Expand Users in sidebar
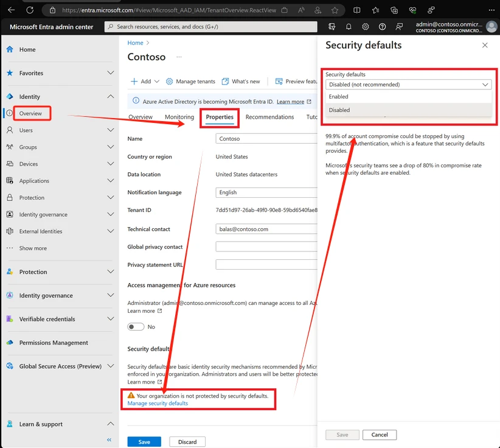500x448 pixels. [110, 130]
